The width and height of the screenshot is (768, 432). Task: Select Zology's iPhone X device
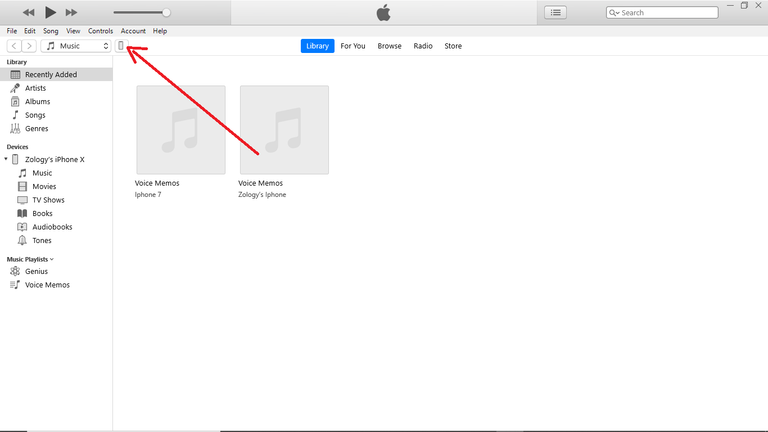pyautogui.click(x=54, y=160)
